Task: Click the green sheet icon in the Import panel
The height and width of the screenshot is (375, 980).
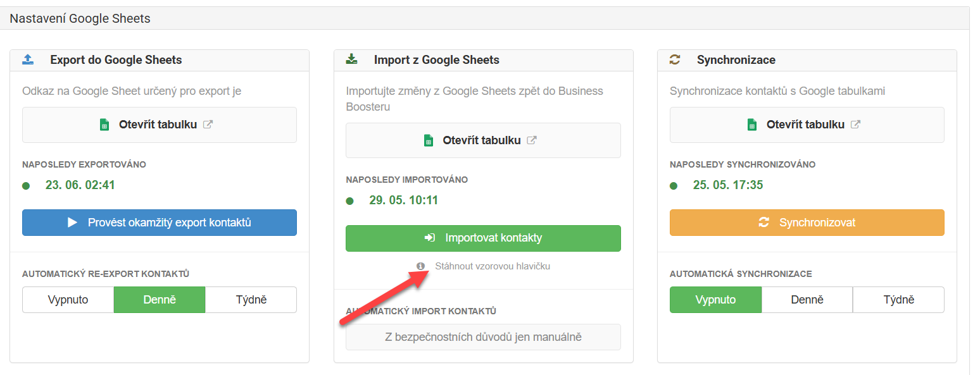Action: pos(429,140)
